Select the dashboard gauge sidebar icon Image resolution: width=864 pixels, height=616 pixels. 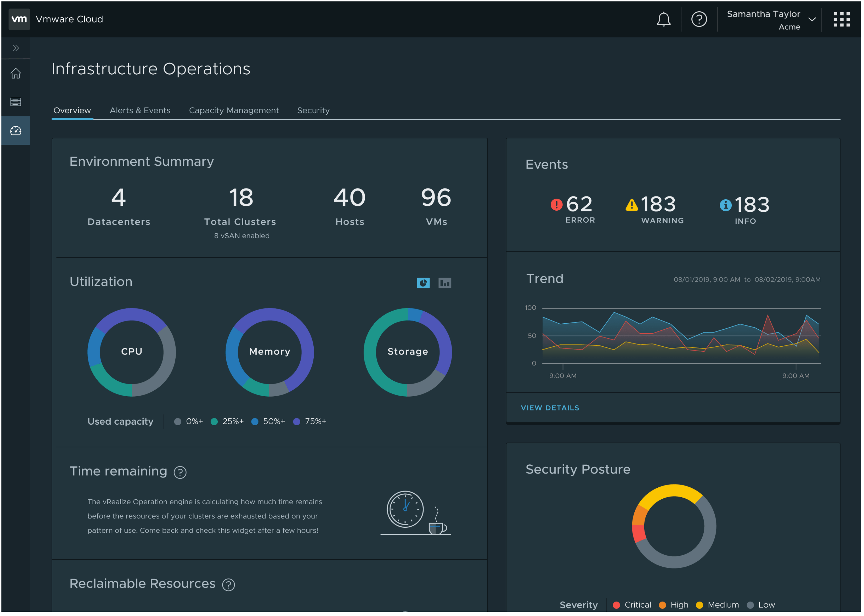point(16,131)
